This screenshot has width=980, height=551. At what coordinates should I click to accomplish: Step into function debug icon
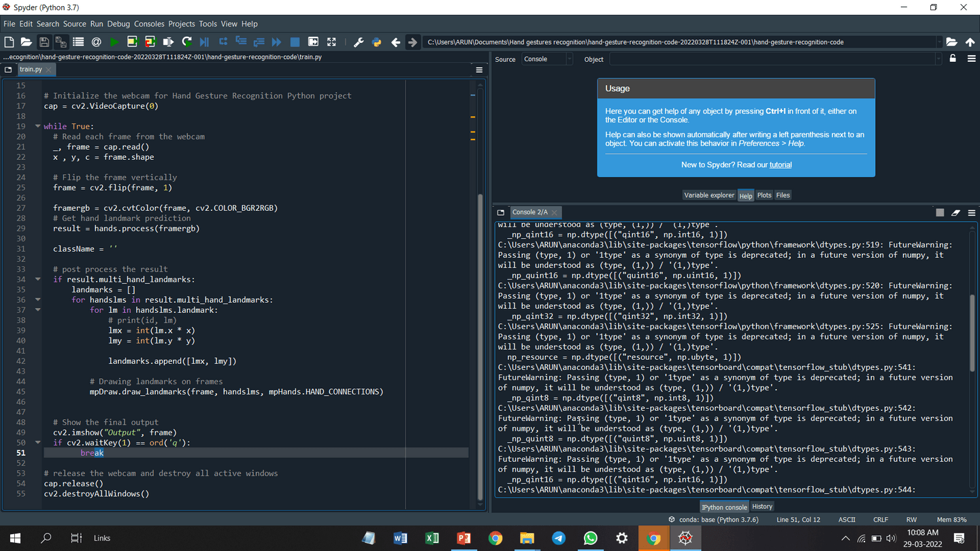tap(241, 42)
